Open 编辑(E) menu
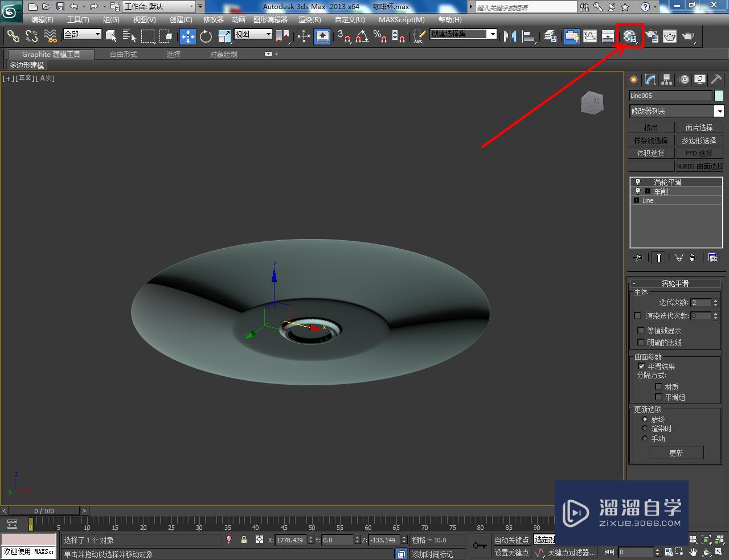This screenshot has height=560, width=729. 42,19
